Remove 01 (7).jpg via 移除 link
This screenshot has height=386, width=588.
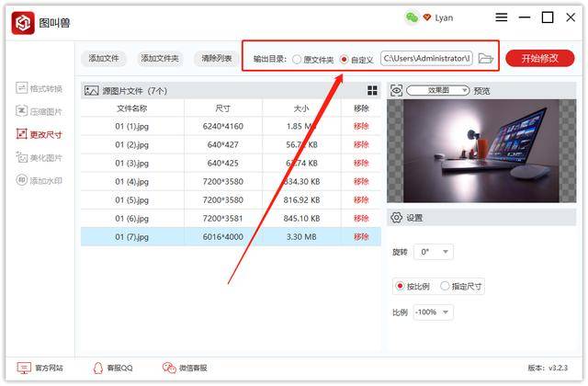(361, 237)
